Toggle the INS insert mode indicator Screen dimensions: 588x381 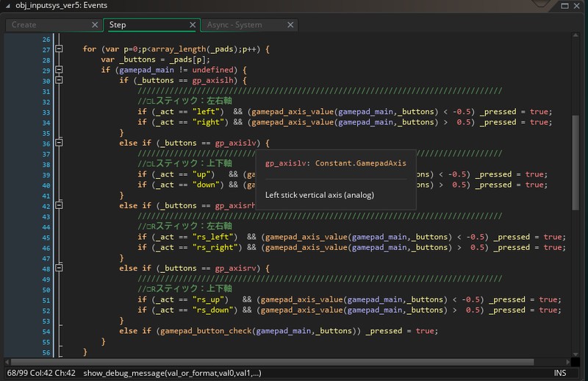560,374
